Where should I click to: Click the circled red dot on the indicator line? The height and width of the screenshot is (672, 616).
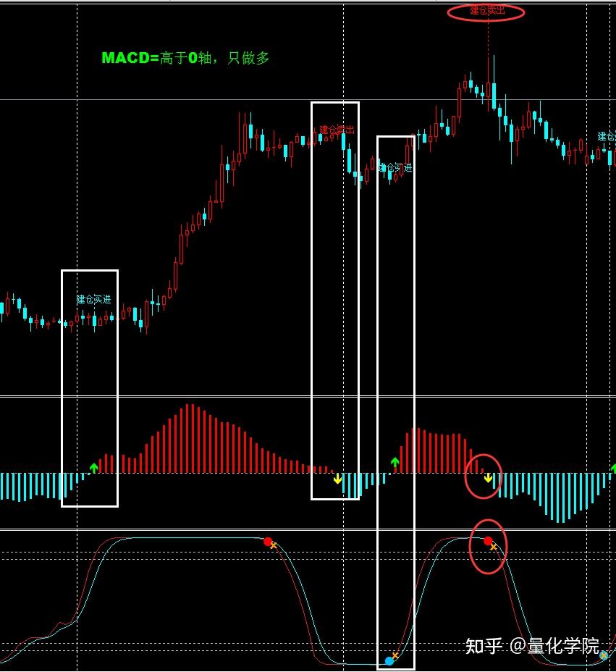tap(488, 539)
